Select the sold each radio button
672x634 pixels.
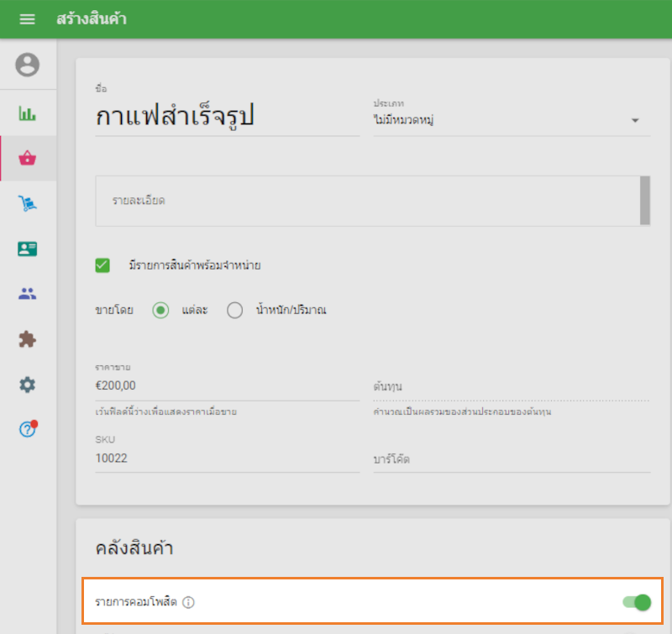(160, 310)
